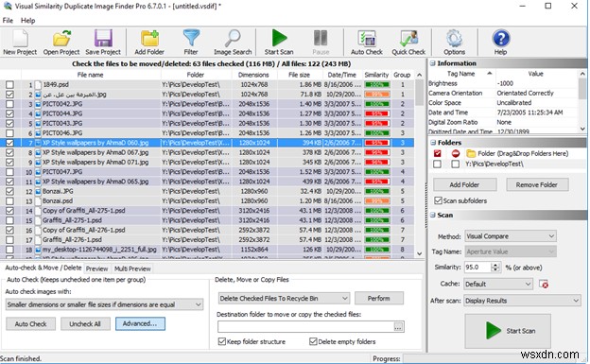Open the Auto check images with dropdown
Screen dimensions: 590x364
104,304
